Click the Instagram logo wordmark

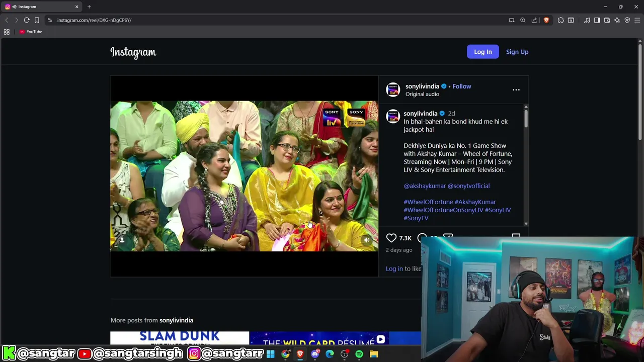point(133,52)
